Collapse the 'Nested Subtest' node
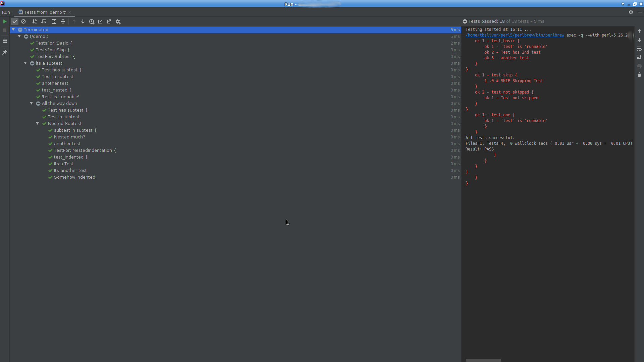The width and height of the screenshot is (644, 362). point(38,123)
